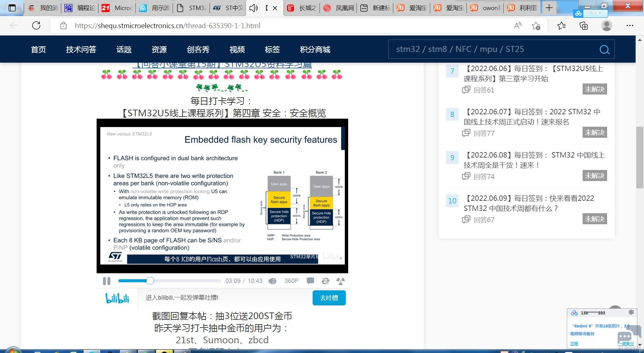Open 资源 in the navigation bar
644x353 pixels.
tap(159, 50)
